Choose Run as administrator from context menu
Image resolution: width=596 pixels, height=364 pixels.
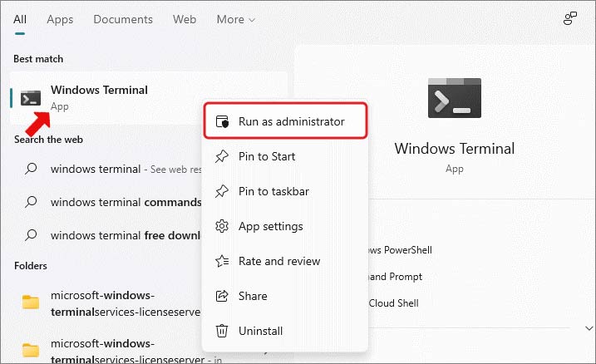[x=285, y=121]
